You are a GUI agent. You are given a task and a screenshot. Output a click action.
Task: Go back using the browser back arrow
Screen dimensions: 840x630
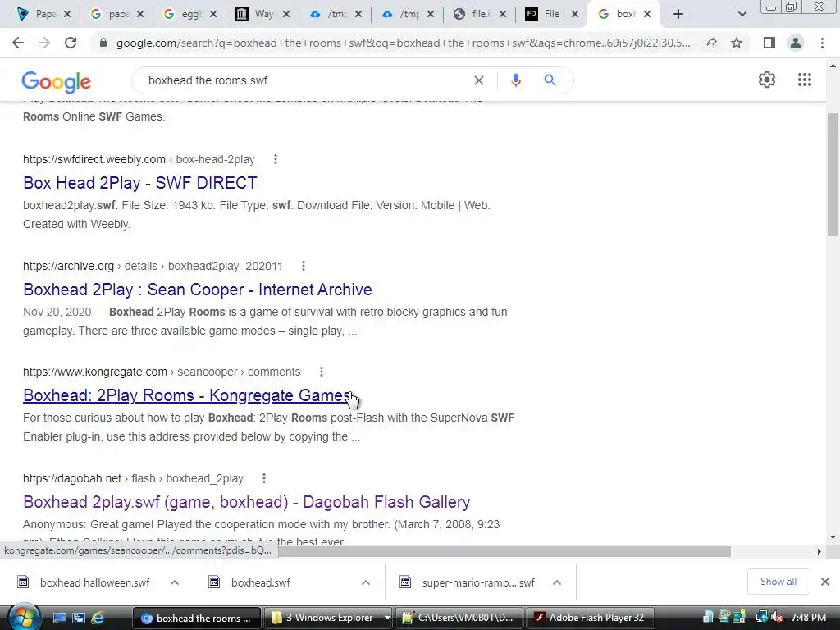(18, 43)
